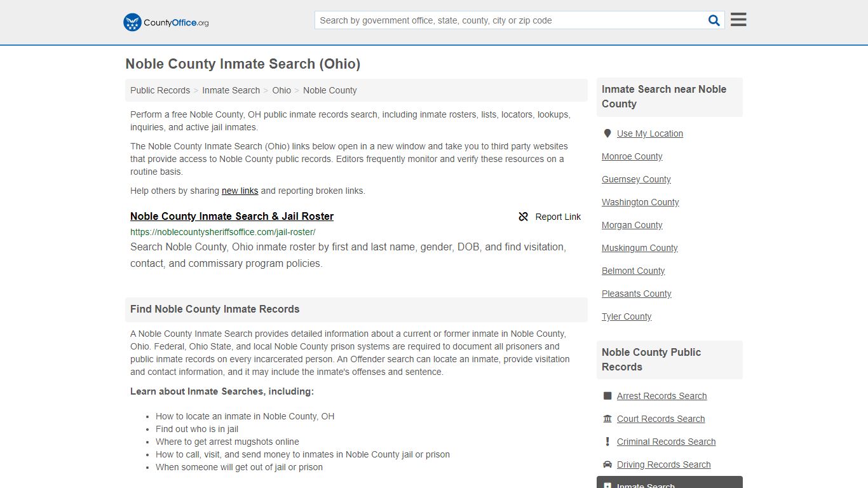Open the hamburger menu
This screenshot has width=868, height=488.
[738, 20]
